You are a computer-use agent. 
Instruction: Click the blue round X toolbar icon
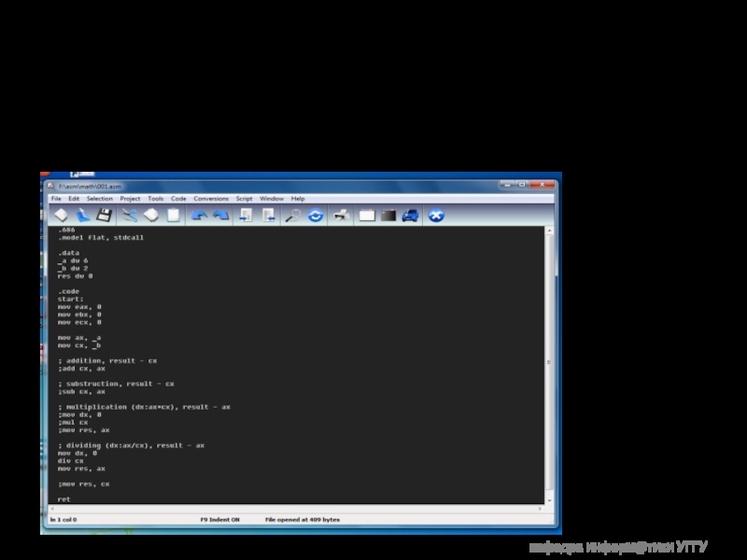pos(435,216)
